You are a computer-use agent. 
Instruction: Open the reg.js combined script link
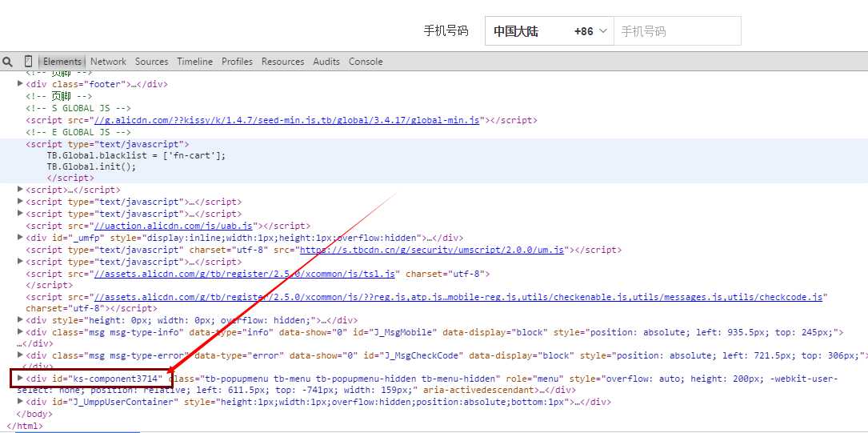click(459, 298)
